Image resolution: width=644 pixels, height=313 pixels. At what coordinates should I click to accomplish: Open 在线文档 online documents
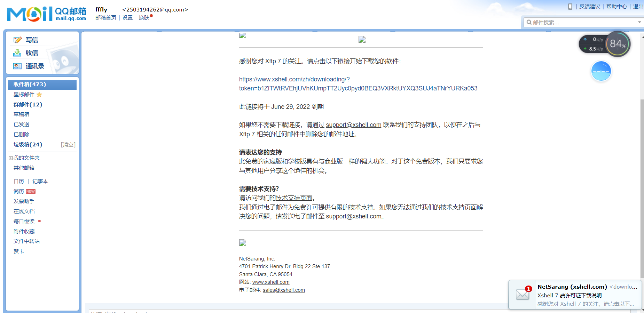coord(24,211)
